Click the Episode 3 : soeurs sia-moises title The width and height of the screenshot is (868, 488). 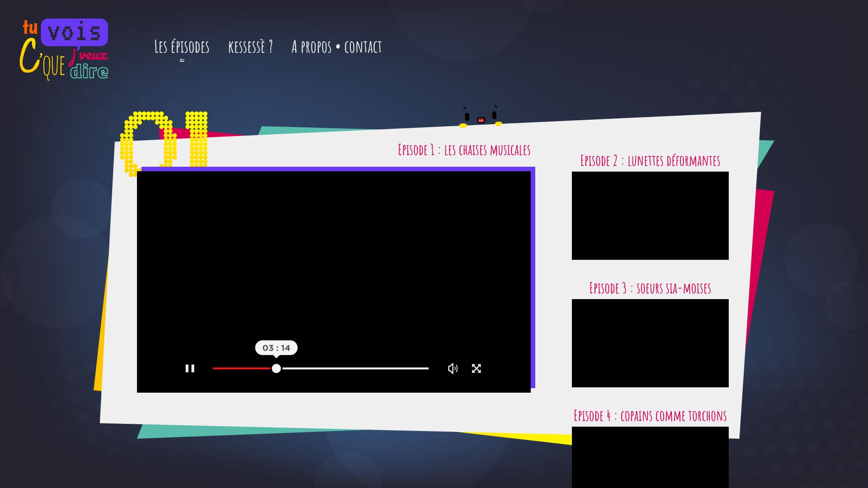click(x=650, y=288)
